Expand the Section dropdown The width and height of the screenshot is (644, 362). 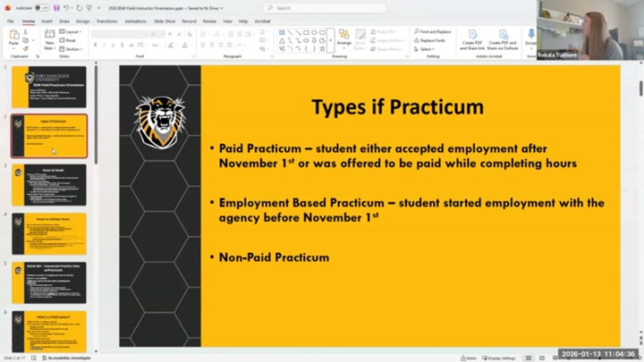pyautogui.click(x=72, y=48)
